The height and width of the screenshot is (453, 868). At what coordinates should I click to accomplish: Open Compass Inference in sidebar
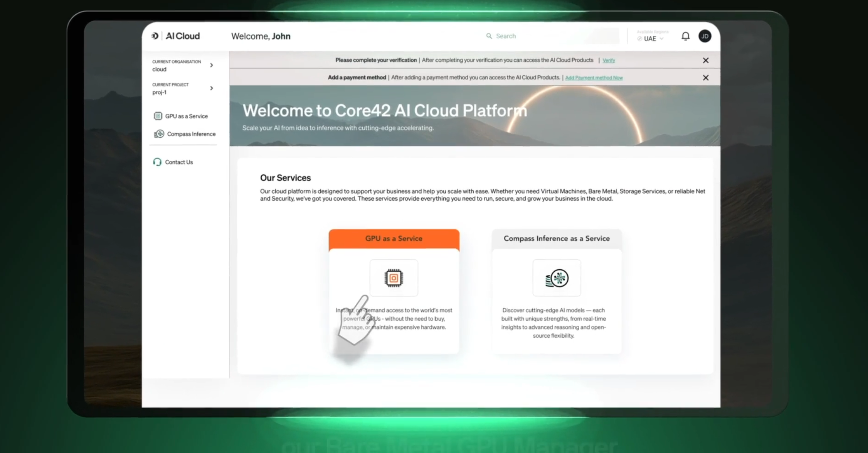(x=185, y=134)
